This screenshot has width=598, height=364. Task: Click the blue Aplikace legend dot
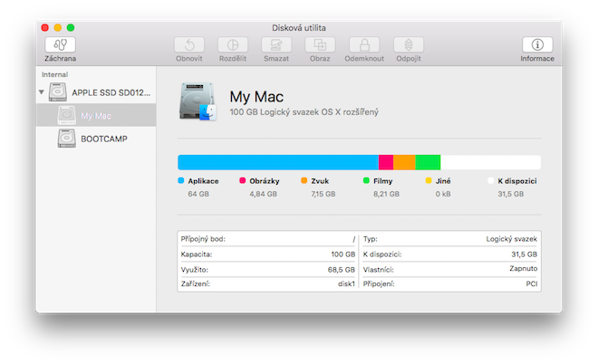coord(181,181)
